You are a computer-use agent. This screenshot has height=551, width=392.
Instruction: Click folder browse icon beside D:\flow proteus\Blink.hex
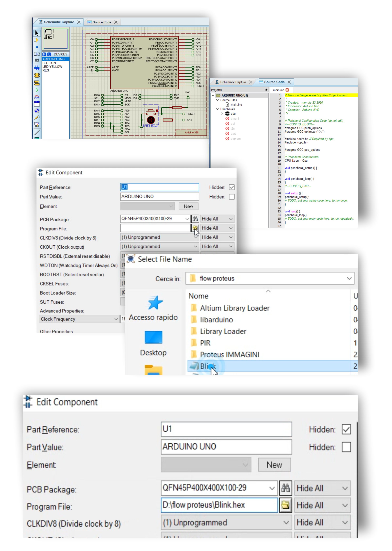click(285, 505)
